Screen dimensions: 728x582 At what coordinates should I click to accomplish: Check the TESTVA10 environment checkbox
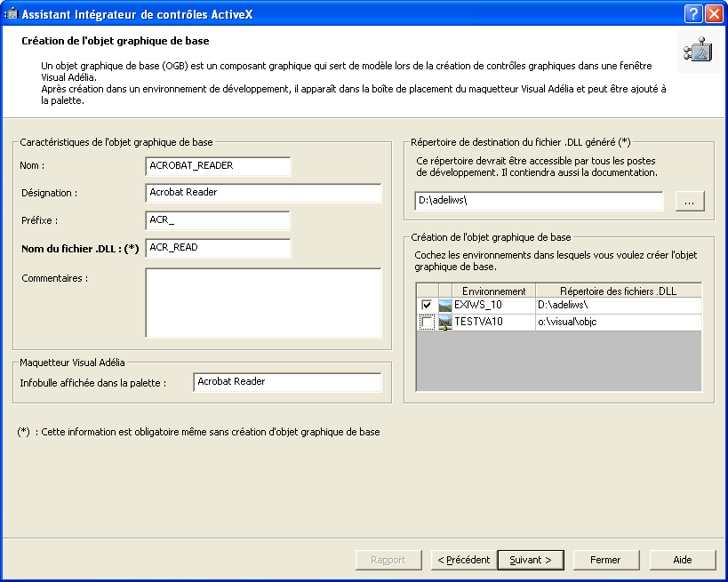pos(427,322)
